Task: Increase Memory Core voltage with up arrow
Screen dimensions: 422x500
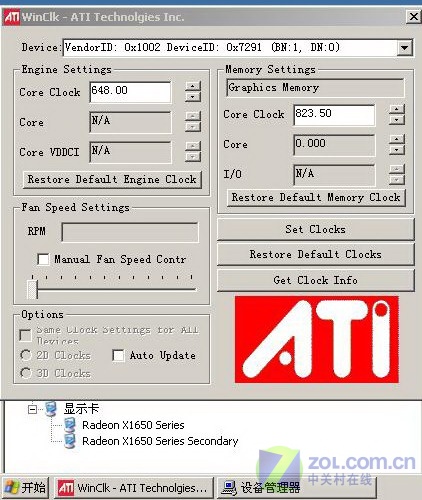Action: 397,139
